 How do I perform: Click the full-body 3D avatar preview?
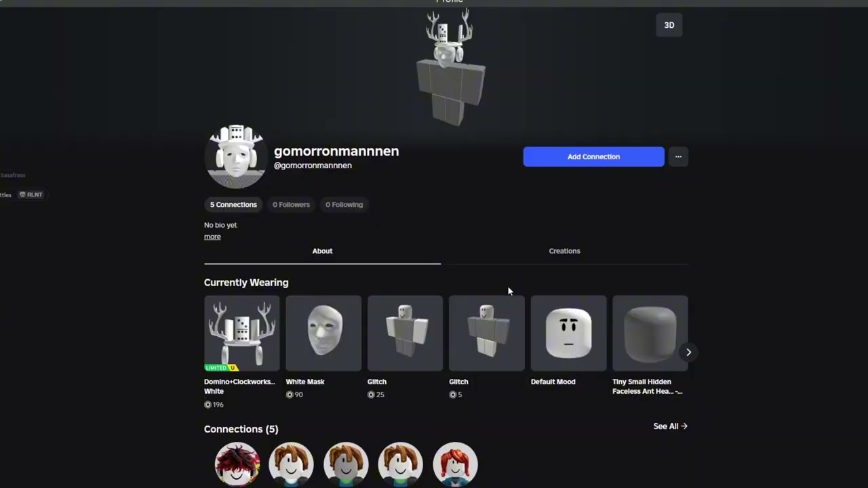click(x=450, y=68)
